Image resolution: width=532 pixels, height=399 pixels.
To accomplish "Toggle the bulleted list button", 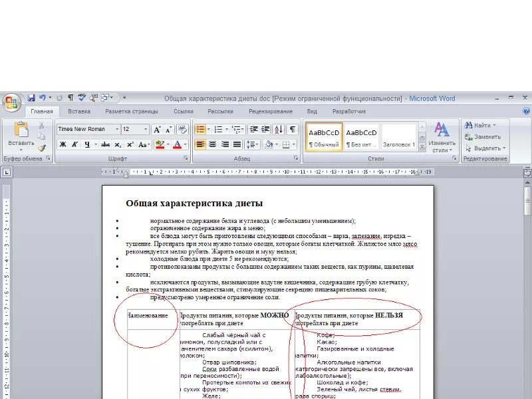I will (200, 129).
